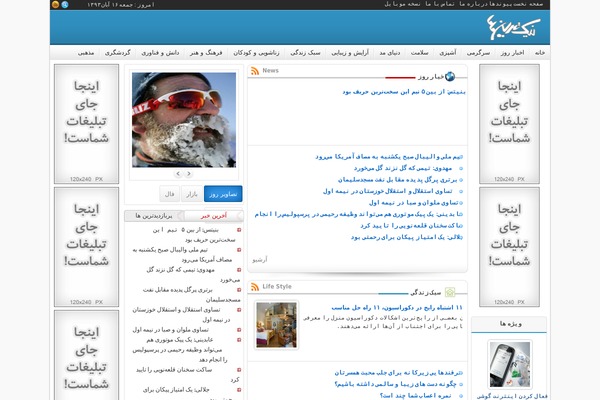The width and height of the screenshot is (600, 400).
Task: Open گردشگری menu item
Action: [x=118, y=53]
